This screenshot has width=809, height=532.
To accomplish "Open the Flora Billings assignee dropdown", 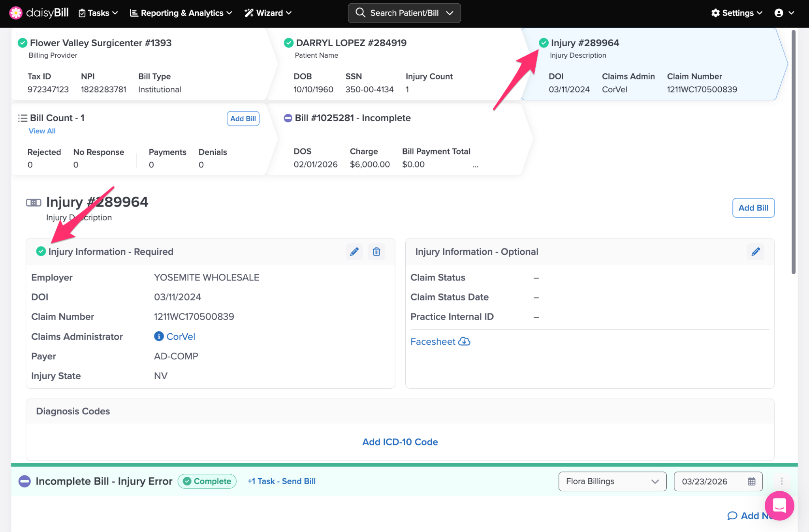I will coord(612,481).
